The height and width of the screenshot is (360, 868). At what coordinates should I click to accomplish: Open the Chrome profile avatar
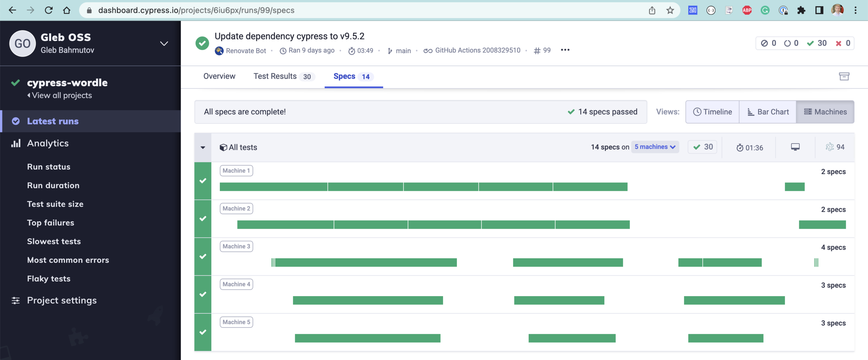click(837, 10)
